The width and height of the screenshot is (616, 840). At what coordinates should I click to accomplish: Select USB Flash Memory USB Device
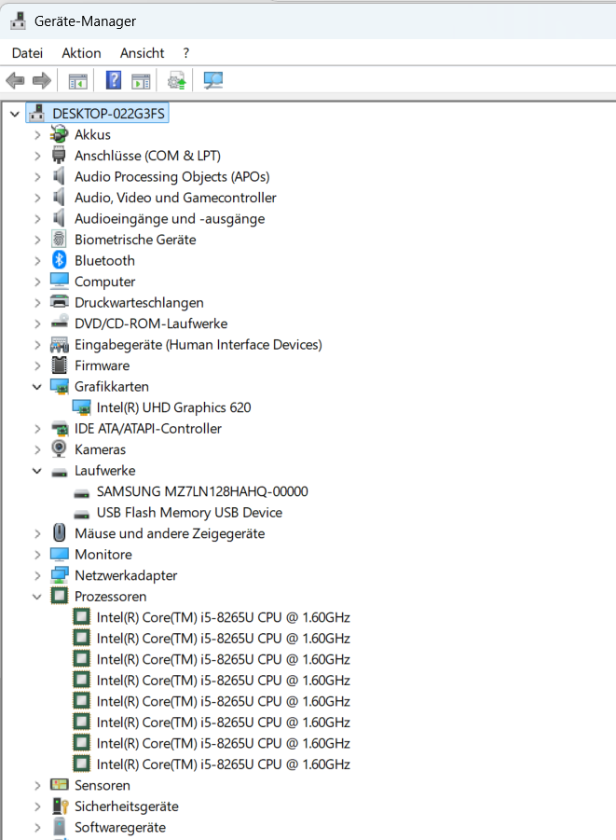point(189,513)
